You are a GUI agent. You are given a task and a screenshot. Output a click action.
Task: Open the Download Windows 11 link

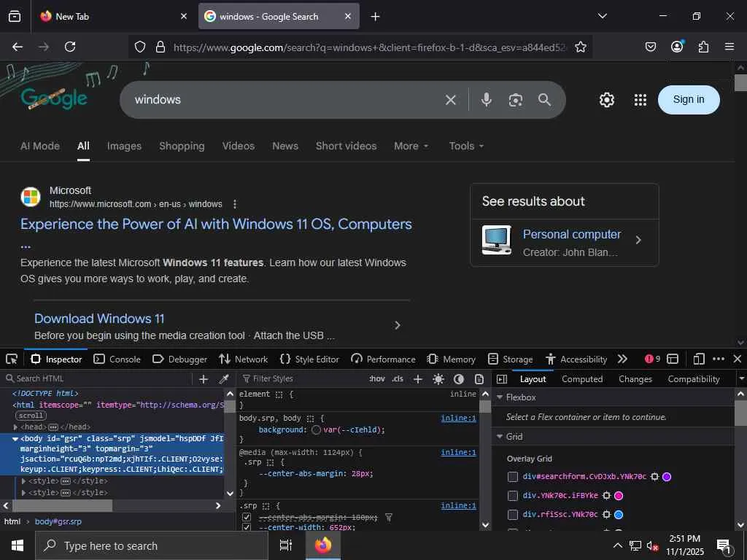point(99,319)
